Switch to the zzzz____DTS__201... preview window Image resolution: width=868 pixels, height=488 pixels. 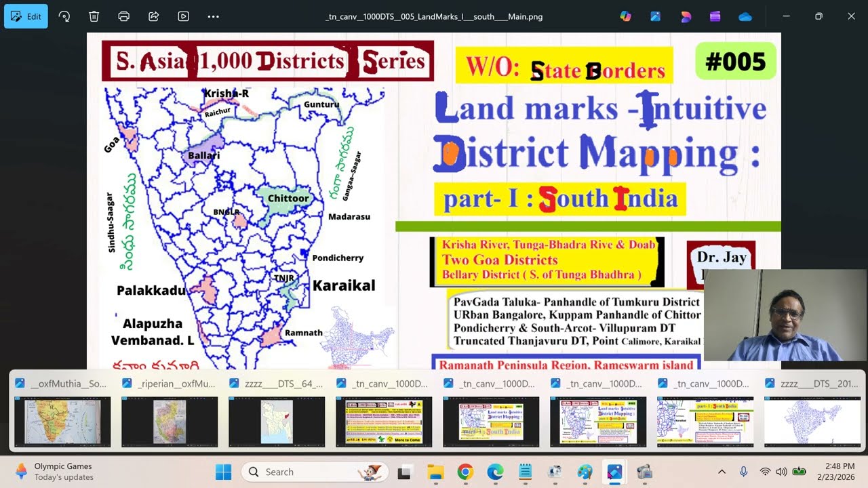812,413
